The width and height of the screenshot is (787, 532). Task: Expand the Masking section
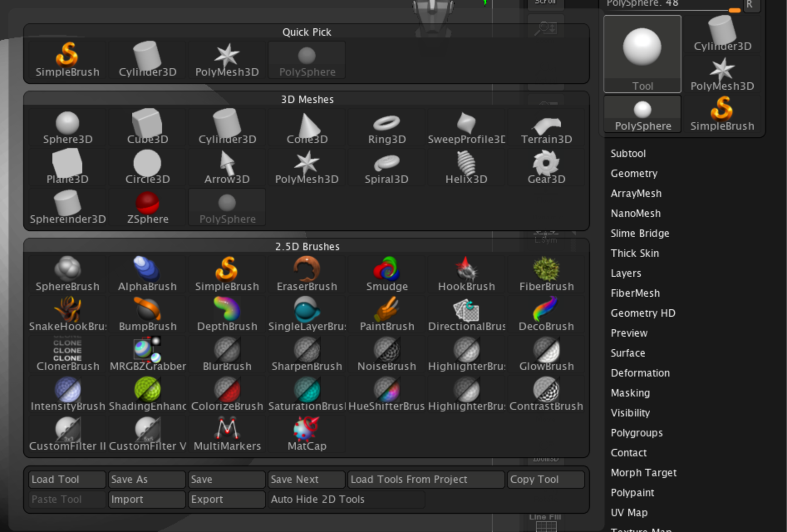point(630,393)
